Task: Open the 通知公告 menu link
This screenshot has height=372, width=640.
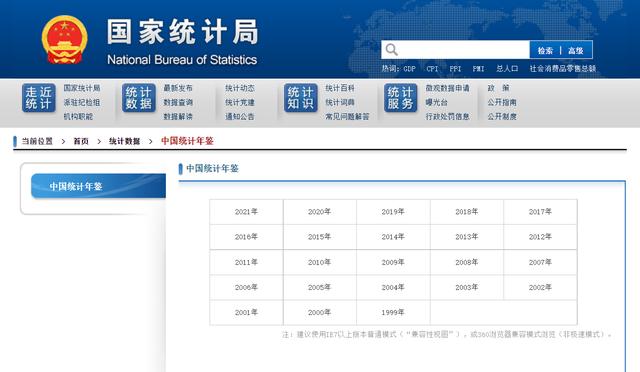Action: pos(240,116)
